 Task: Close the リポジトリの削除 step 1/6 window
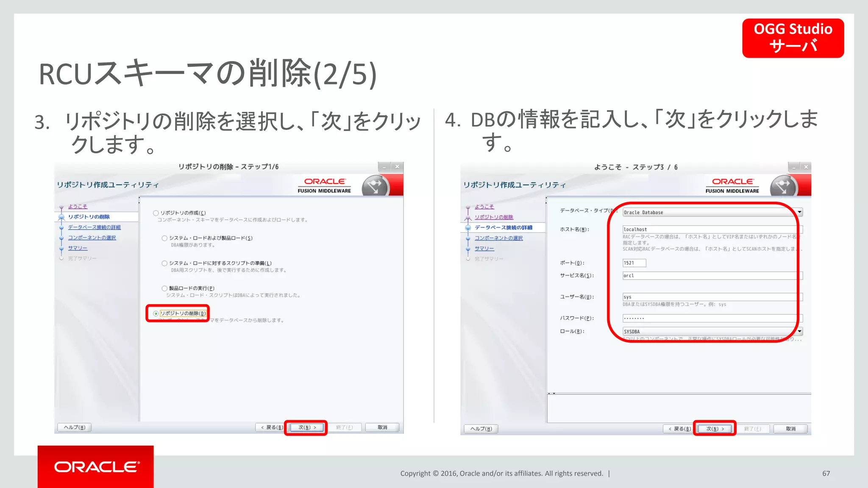[397, 166]
